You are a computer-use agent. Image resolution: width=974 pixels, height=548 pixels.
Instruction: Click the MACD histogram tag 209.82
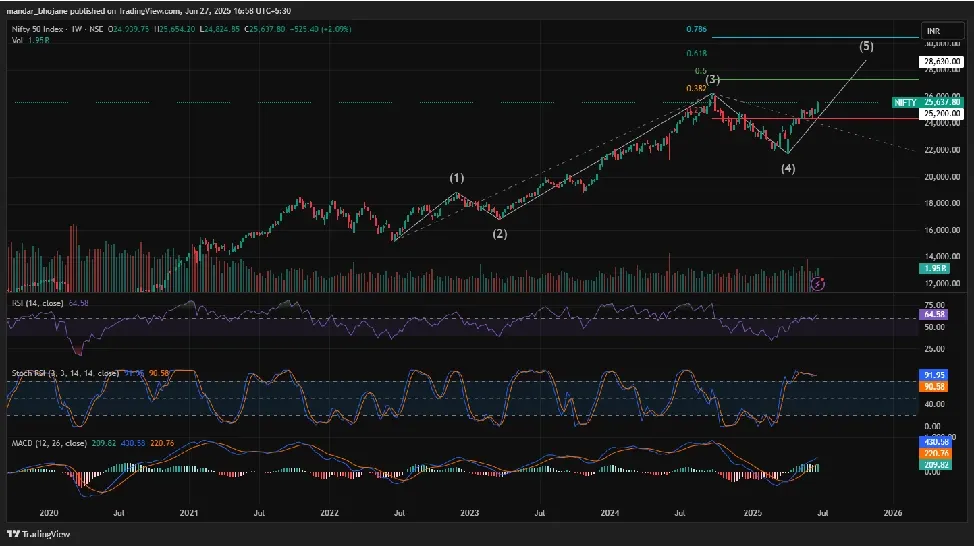click(x=935, y=465)
